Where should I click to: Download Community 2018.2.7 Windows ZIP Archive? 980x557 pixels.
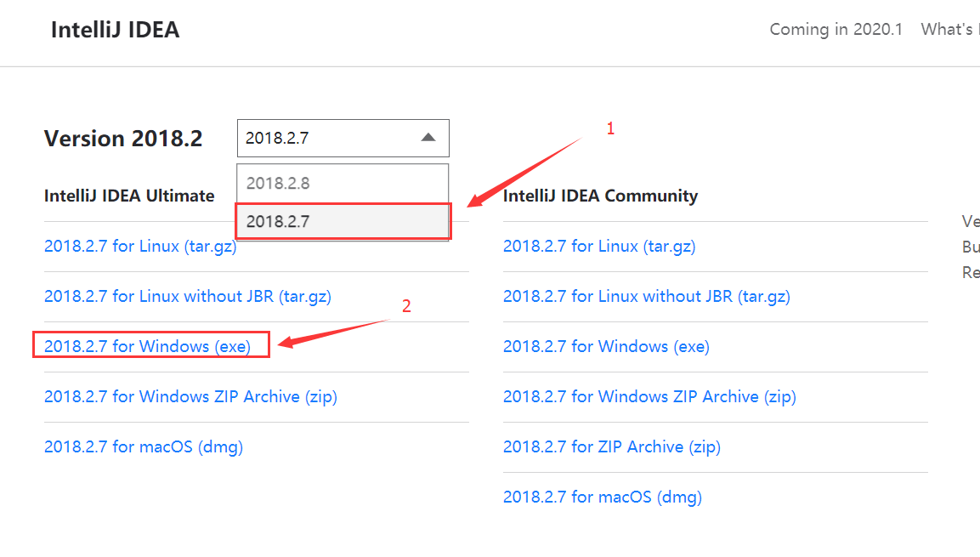(x=649, y=396)
